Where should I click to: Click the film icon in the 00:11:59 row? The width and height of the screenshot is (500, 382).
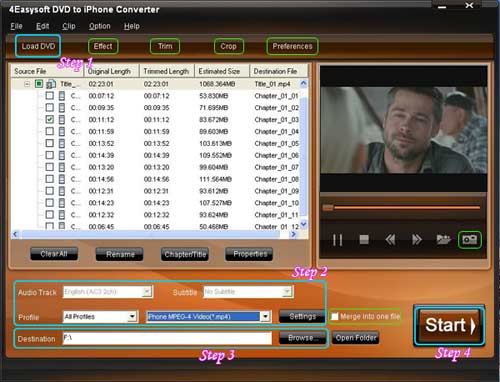62,131
